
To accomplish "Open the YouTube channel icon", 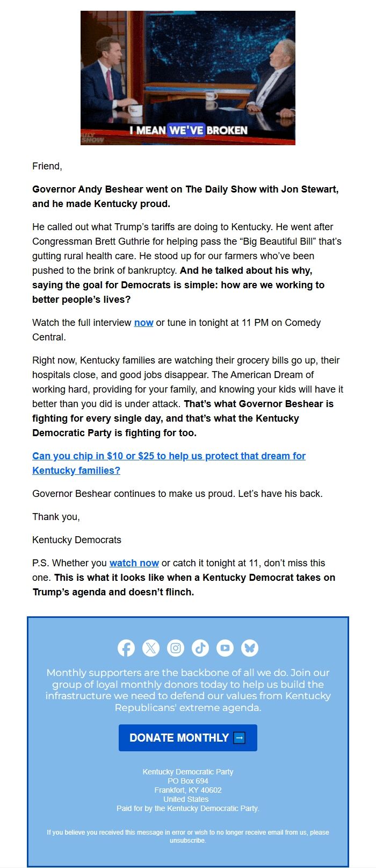I will coord(225,648).
